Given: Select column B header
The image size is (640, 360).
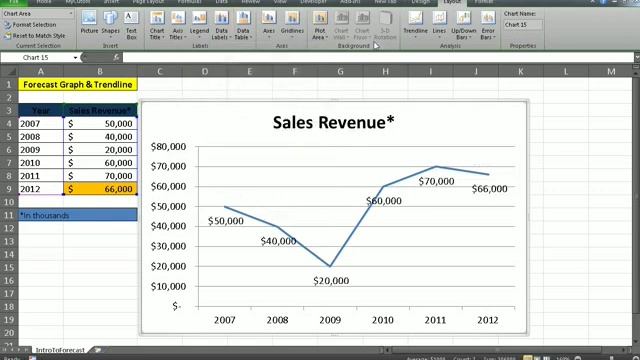Looking at the screenshot, I should click(x=100, y=71).
